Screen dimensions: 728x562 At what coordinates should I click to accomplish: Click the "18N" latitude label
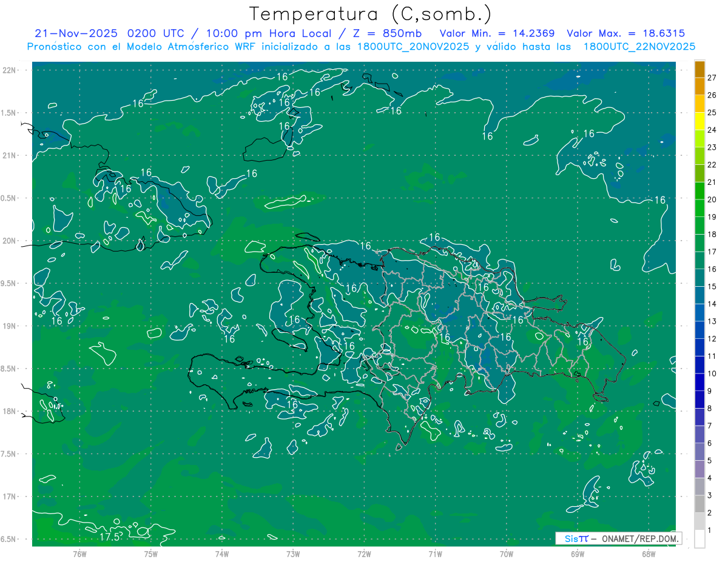[9, 412]
